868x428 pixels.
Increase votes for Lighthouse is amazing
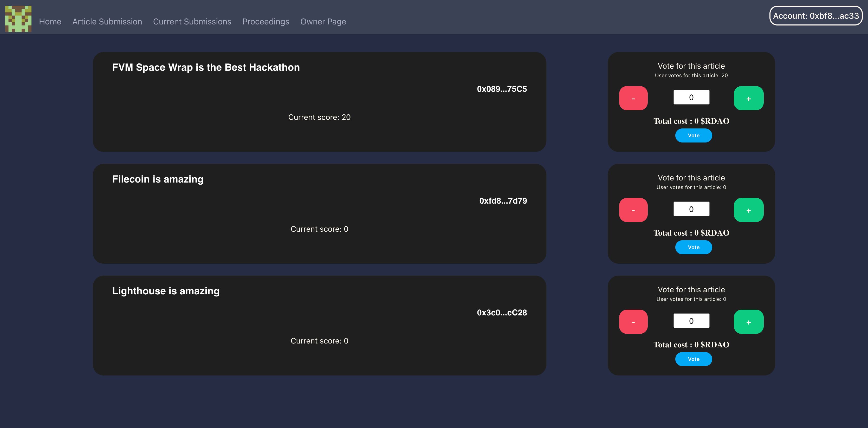pos(748,322)
